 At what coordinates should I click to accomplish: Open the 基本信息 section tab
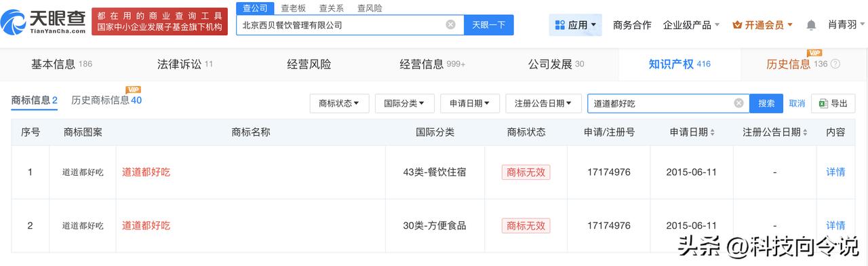(62, 64)
